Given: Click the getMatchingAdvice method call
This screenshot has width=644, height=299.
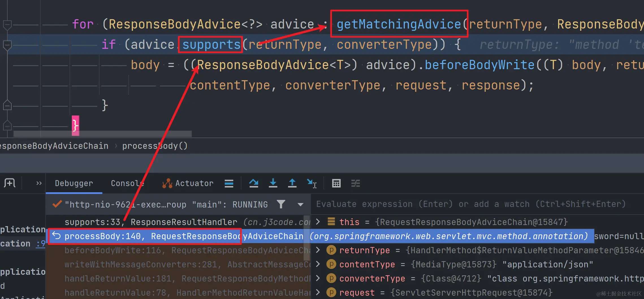Looking at the screenshot, I should 399,24.
